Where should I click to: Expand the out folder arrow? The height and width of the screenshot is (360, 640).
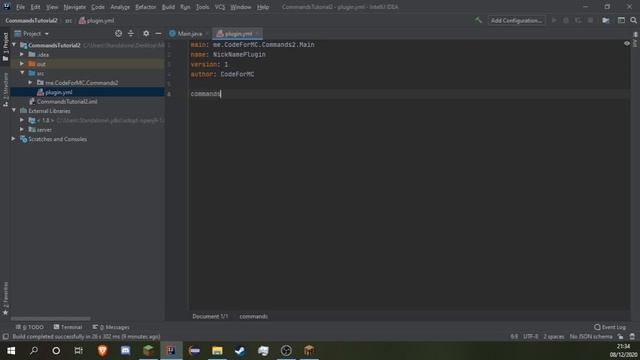click(x=22, y=64)
